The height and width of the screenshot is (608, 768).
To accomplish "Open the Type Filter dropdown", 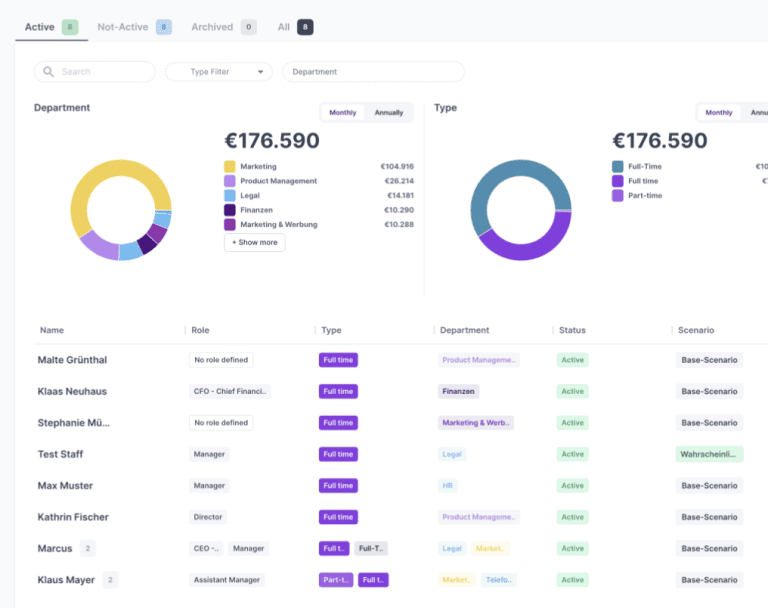I will (218, 72).
